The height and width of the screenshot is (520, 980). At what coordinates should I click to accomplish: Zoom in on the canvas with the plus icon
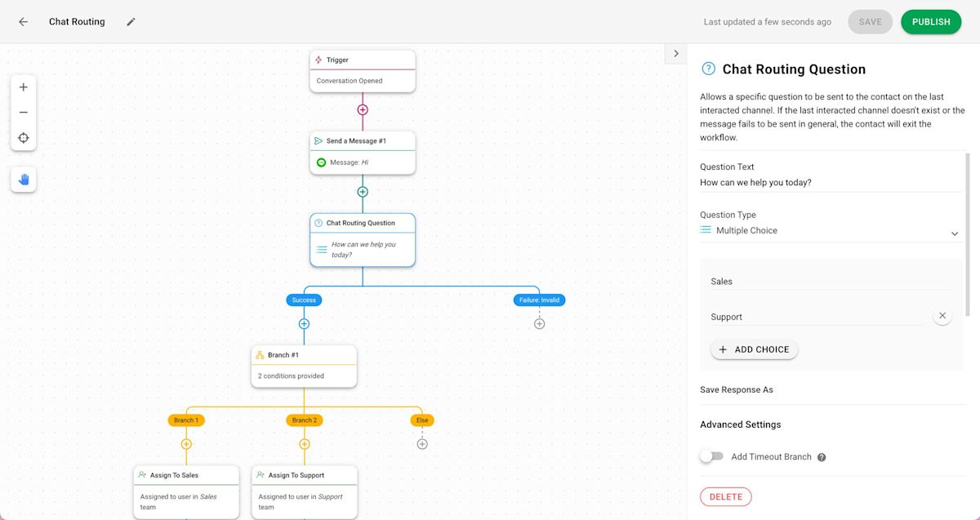pos(23,87)
